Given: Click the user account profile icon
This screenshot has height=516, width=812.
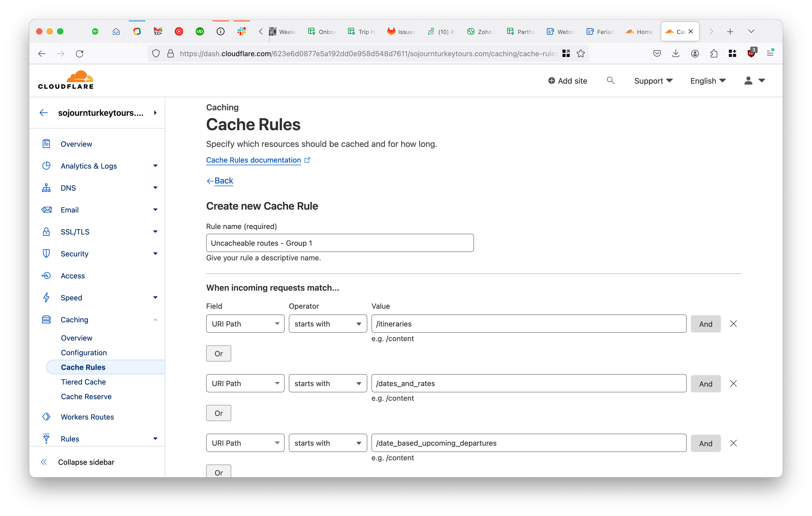Looking at the screenshot, I should (x=748, y=81).
